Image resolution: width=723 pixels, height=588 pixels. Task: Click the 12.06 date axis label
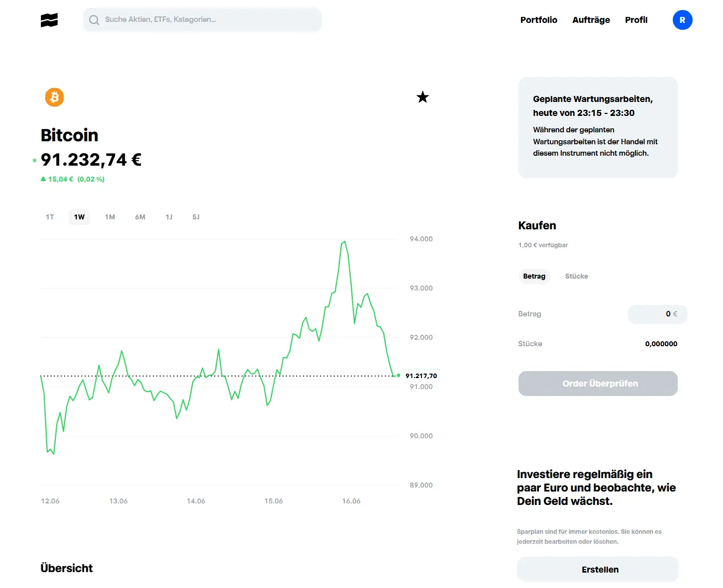pyautogui.click(x=50, y=501)
